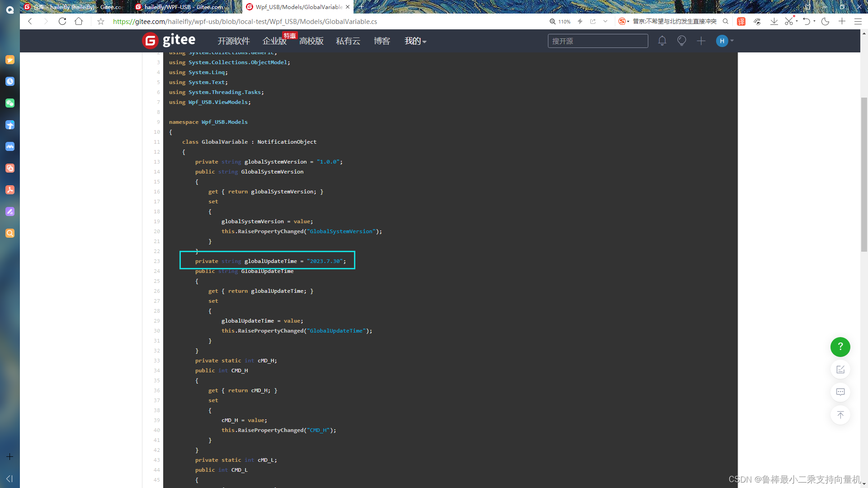Image resolution: width=868 pixels, height=488 pixels.
Task: Click the "2023.7.30" string on line 23
Action: tap(325, 261)
